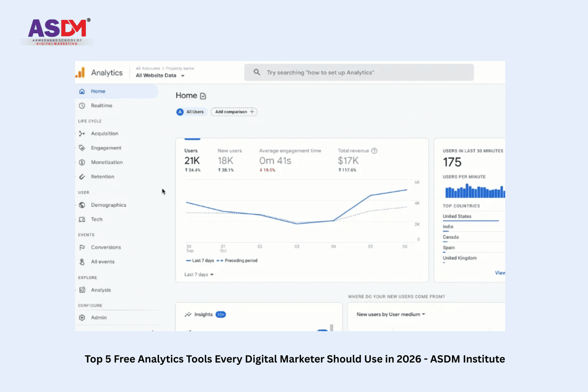Click the Engagement tag icon
This screenshot has height=392, width=588.
click(x=82, y=148)
